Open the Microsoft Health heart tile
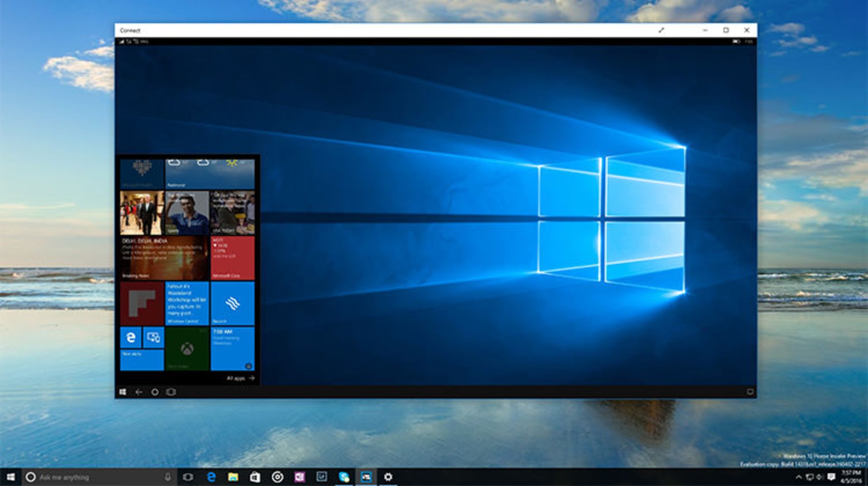 pyautogui.click(x=142, y=174)
